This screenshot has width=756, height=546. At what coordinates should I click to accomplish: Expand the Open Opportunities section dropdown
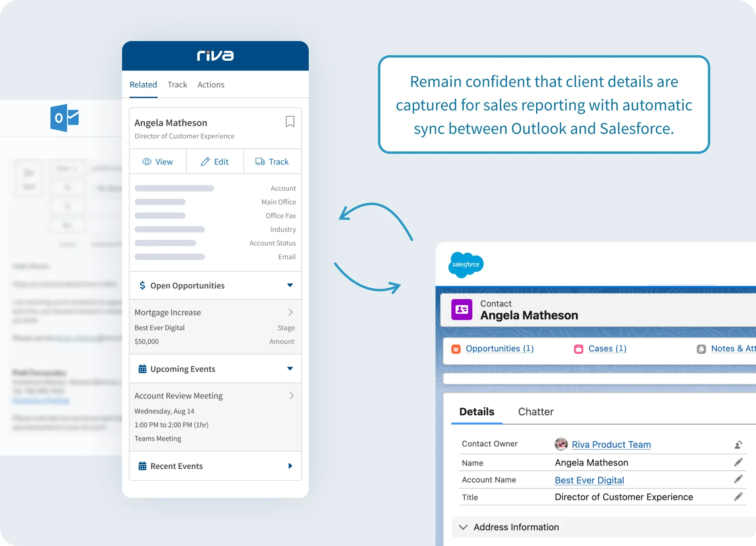pyautogui.click(x=289, y=285)
